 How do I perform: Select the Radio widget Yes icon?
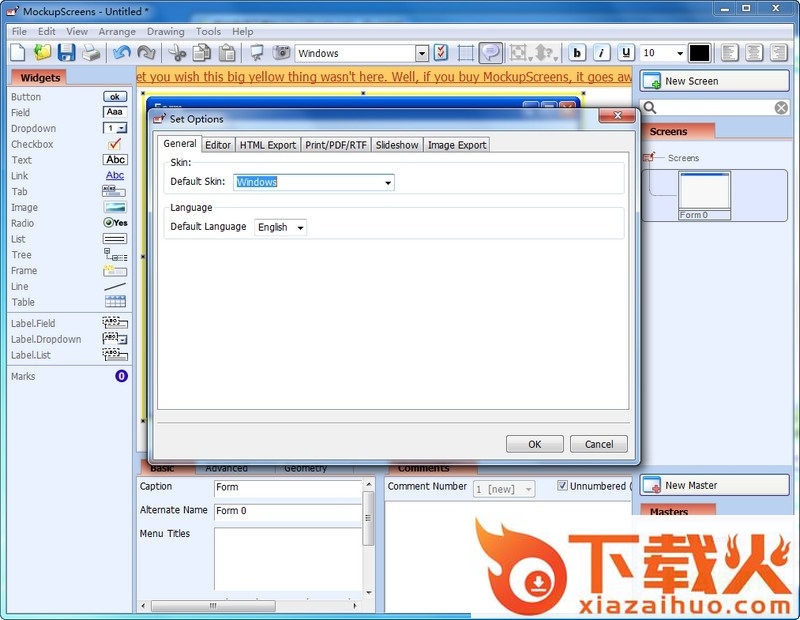pos(115,222)
